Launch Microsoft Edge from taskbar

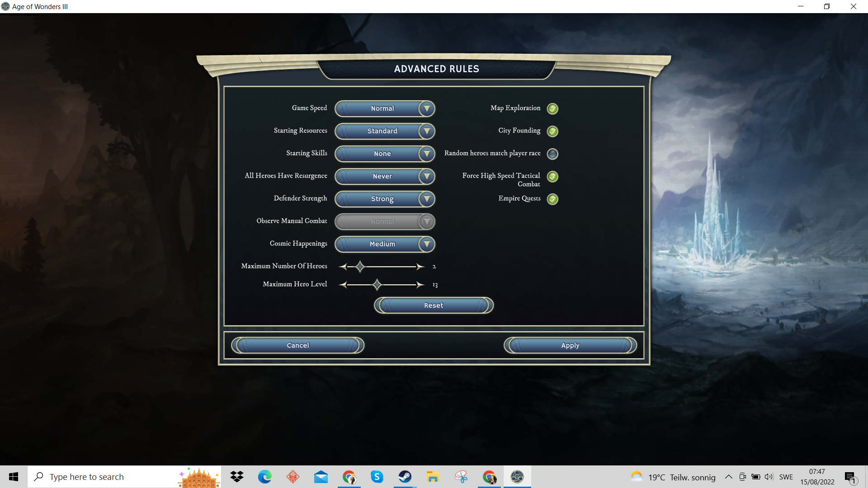[265, 477]
